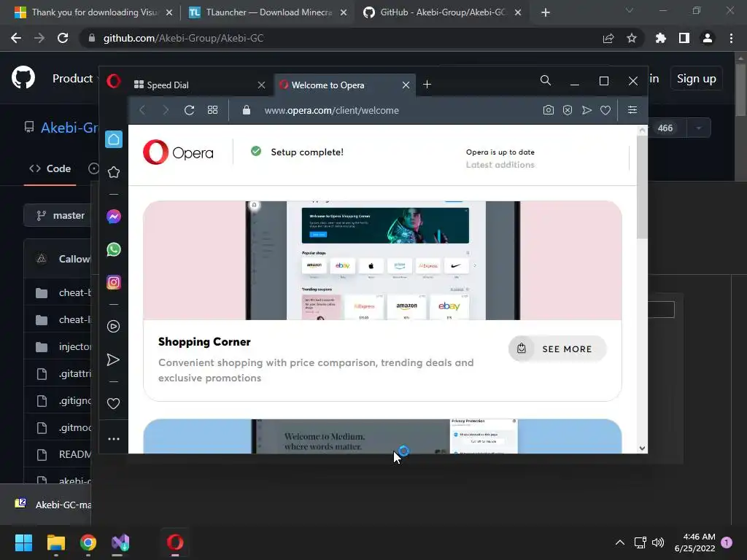This screenshot has height=560, width=747.
Task: Open Visual Studio from taskbar
Action: [120, 542]
